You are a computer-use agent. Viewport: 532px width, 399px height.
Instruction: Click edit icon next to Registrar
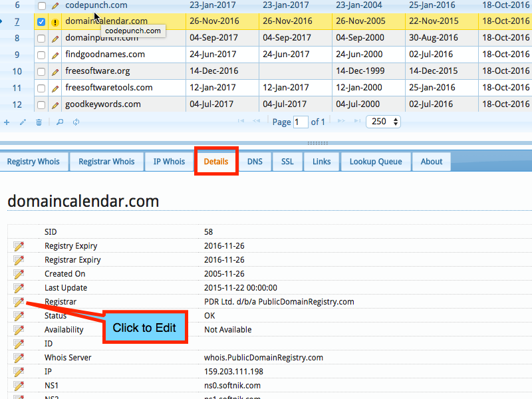click(19, 302)
